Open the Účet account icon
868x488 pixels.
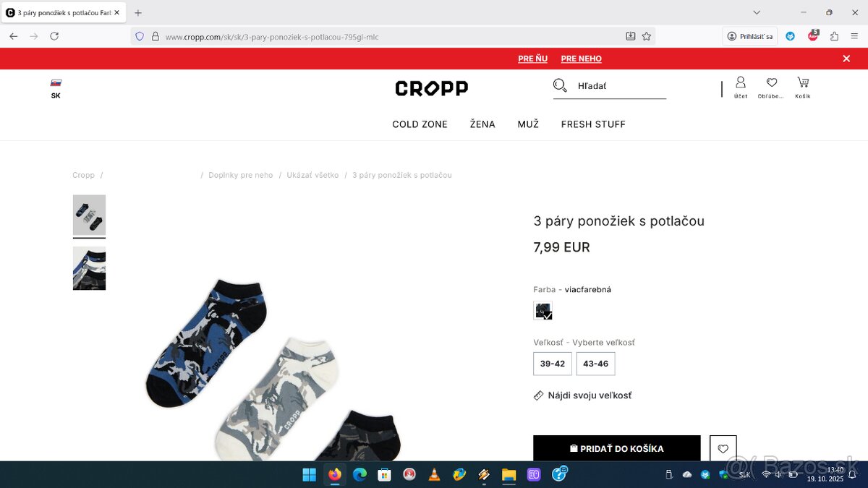point(741,87)
